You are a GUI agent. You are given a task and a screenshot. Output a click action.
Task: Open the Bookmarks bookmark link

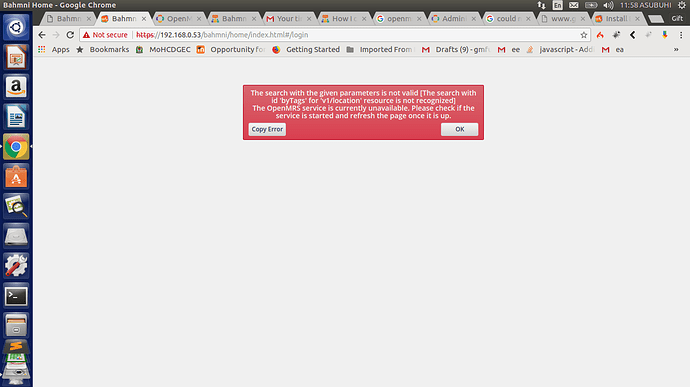click(x=103, y=50)
